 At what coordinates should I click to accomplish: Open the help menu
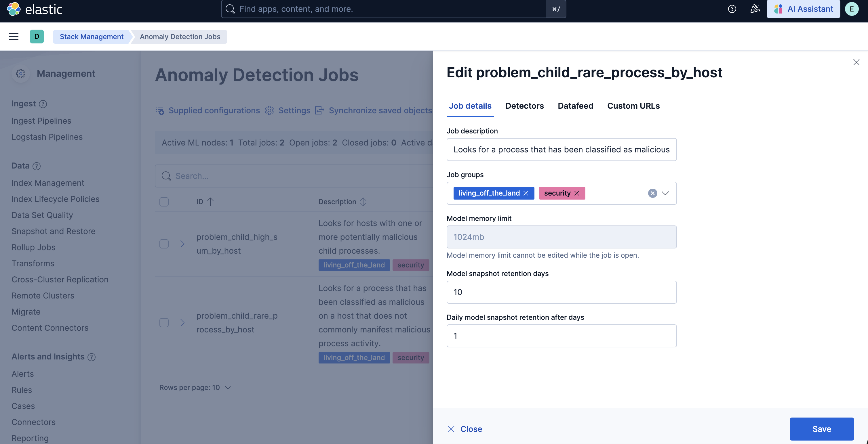(732, 9)
